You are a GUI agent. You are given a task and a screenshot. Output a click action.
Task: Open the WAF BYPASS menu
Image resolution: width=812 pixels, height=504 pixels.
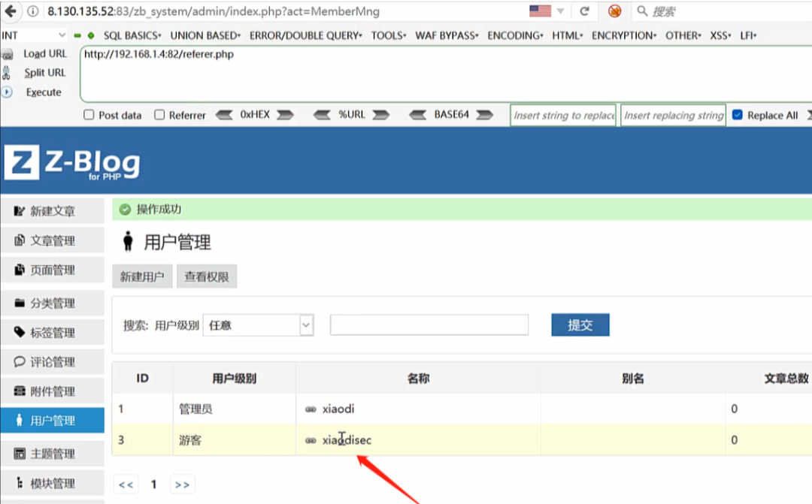(x=447, y=36)
